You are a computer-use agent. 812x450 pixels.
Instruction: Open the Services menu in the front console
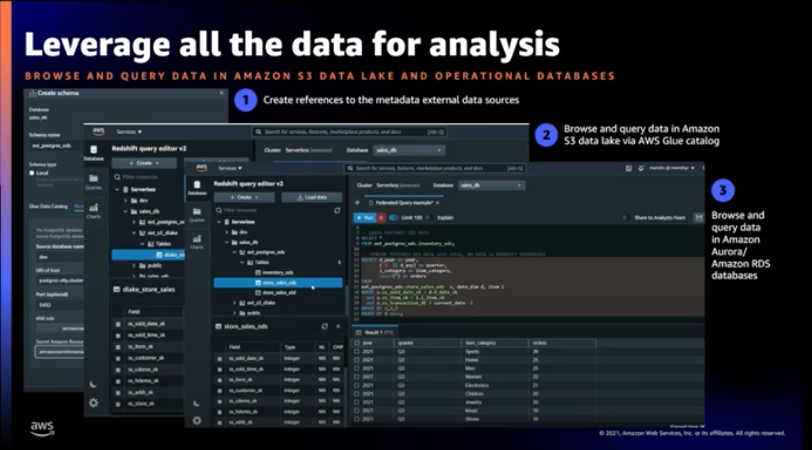230,168
